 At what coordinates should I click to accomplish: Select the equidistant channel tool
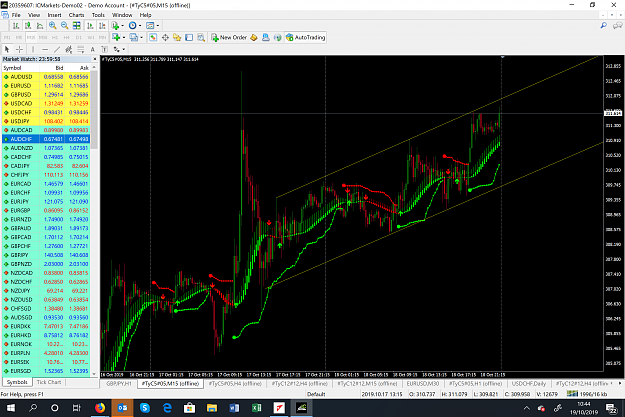click(69, 49)
